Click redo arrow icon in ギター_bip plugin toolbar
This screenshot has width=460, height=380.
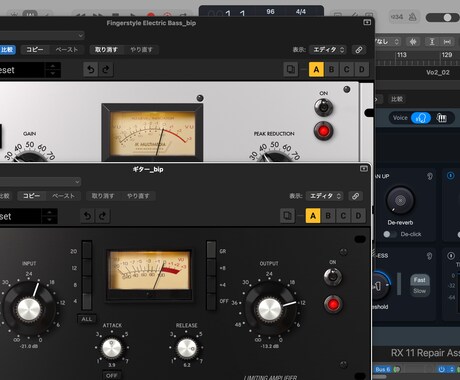click(102, 216)
